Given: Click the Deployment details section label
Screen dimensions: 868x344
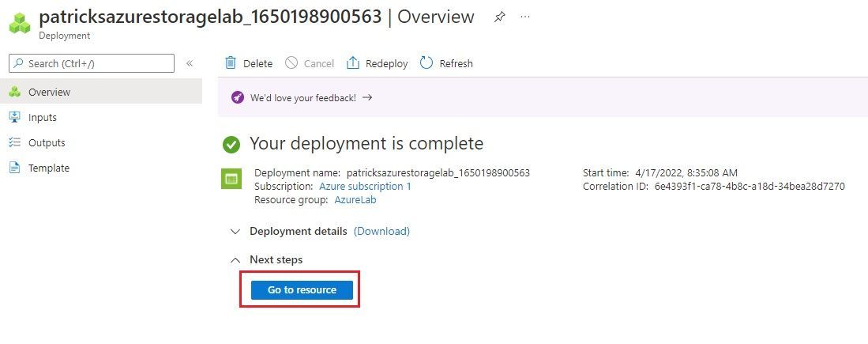Looking at the screenshot, I should [299, 231].
